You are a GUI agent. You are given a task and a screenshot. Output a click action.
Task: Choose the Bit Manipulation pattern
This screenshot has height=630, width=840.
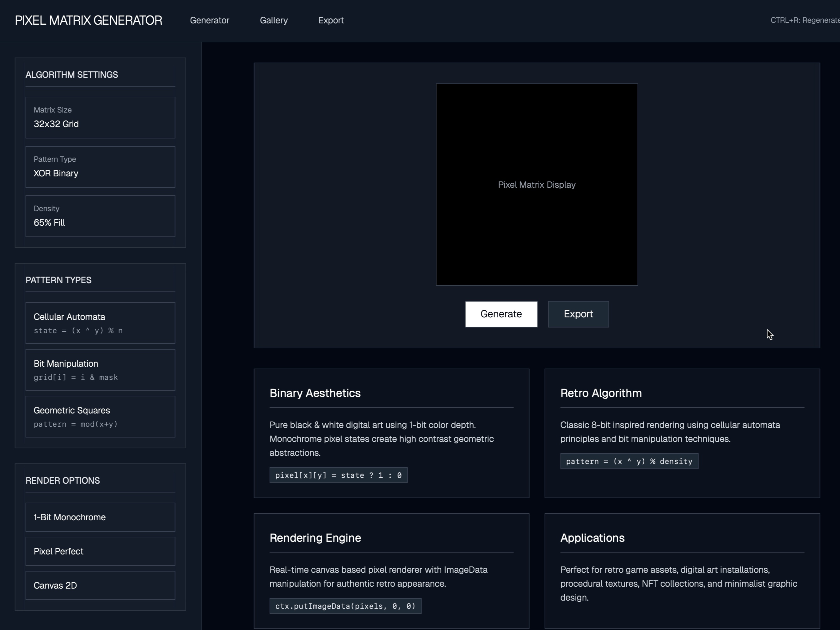100,370
